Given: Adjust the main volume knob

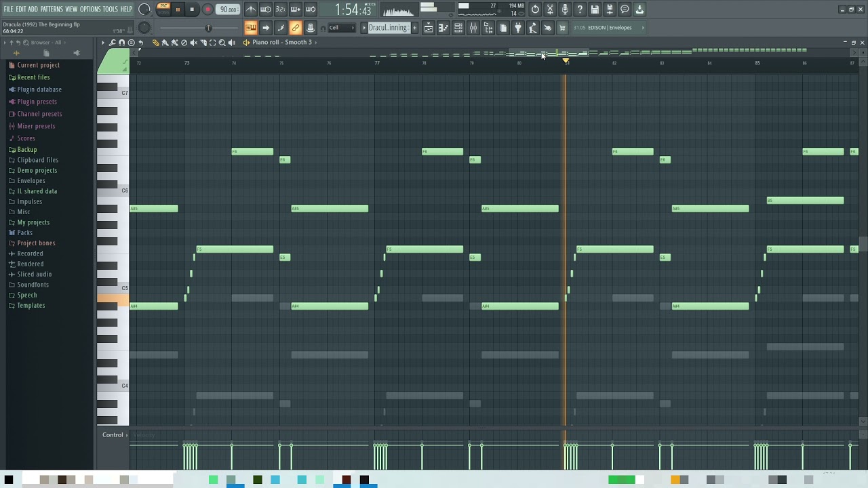Looking at the screenshot, I should click(144, 9).
